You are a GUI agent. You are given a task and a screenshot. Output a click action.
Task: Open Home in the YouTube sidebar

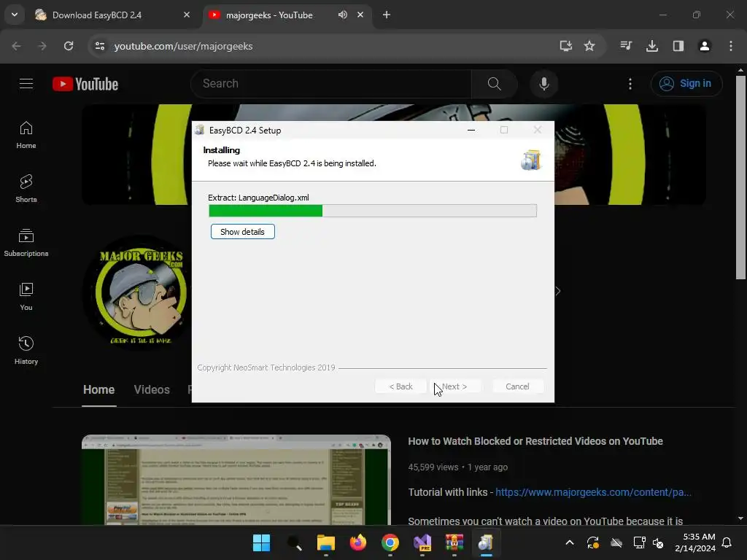click(x=26, y=135)
